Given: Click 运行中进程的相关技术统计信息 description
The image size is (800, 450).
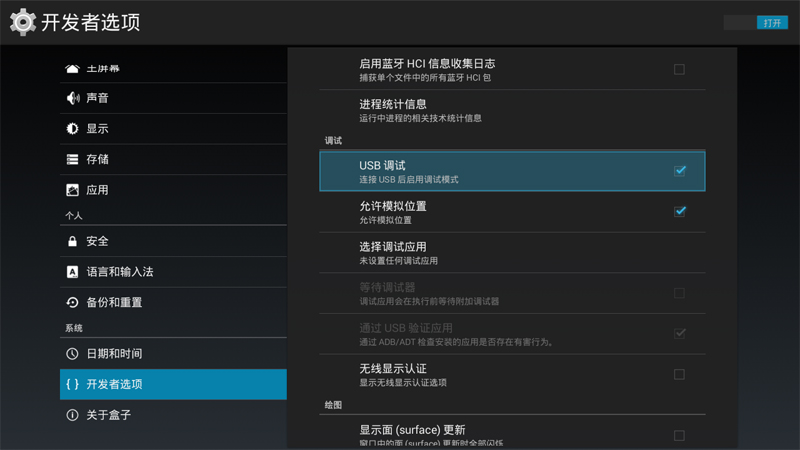Looking at the screenshot, I should pyautogui.click(x=420, y=118).
